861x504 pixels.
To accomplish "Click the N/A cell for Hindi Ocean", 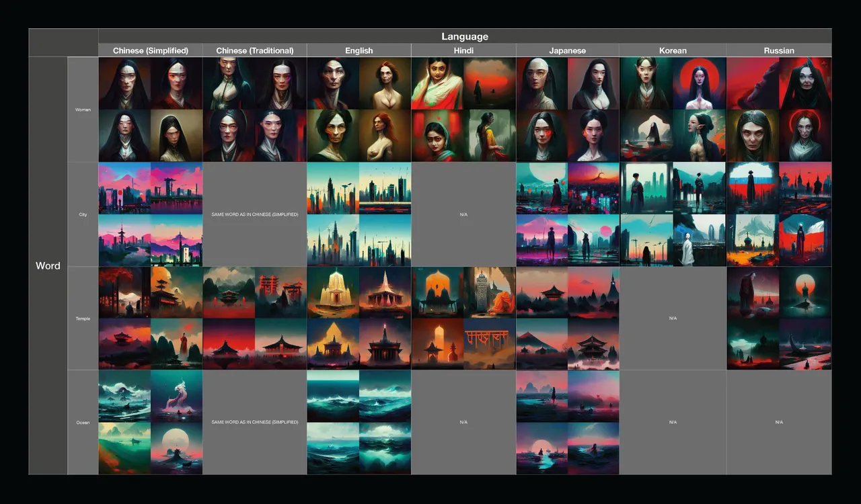I will tap(463, 422).
